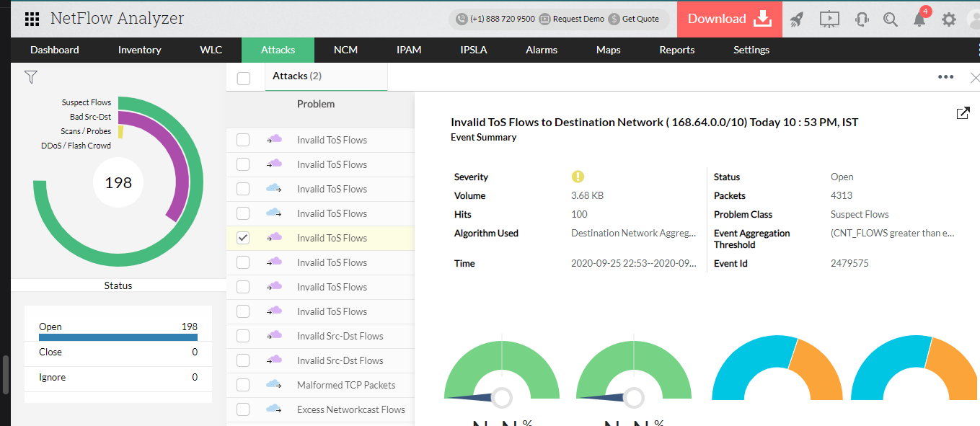980x426 pixels.
Task: Toggle the select-all attacks checkbox
Action: point(244,79)
